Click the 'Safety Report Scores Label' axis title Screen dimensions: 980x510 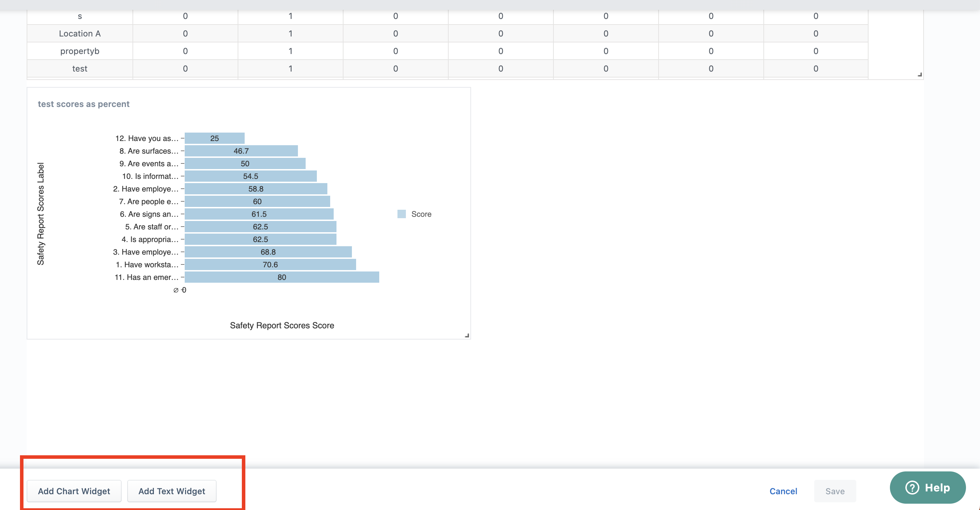pyautogui.click(x=41, y=214)
